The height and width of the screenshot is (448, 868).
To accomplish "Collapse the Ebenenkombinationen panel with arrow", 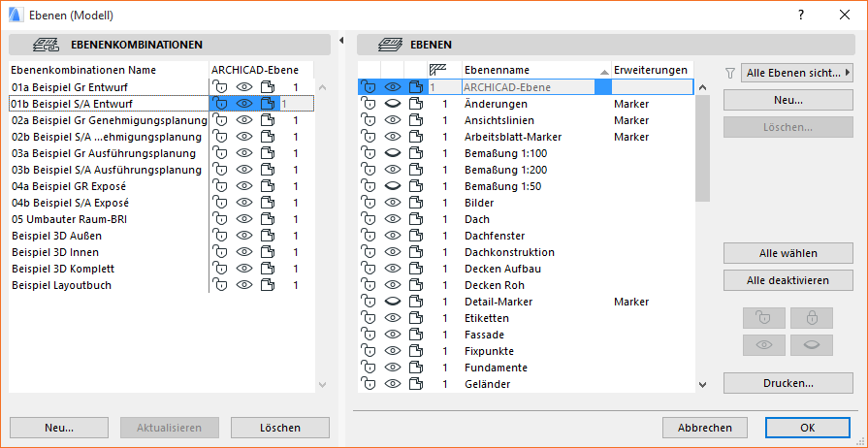I will pos(341,40).
